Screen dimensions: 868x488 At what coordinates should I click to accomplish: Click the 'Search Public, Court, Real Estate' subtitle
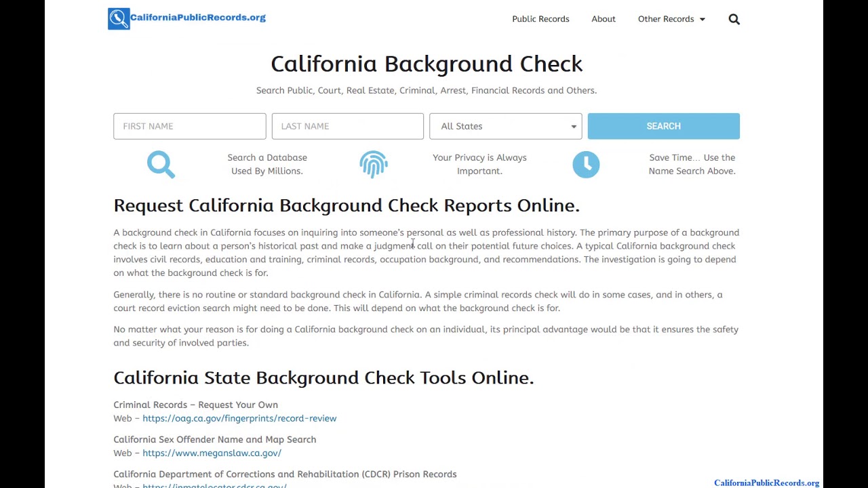[x=427, y=90]
